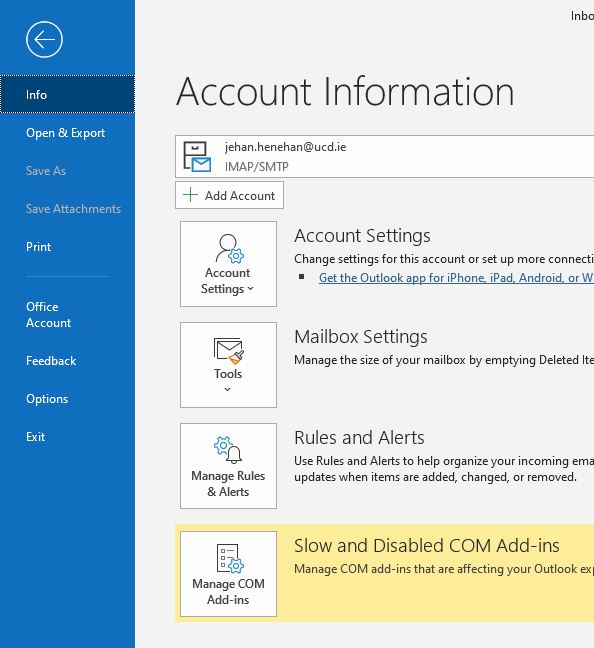Click the Account Information heading
Viewport: 594px width, 648px height.
pyautogui.click(x=345, y=91)
